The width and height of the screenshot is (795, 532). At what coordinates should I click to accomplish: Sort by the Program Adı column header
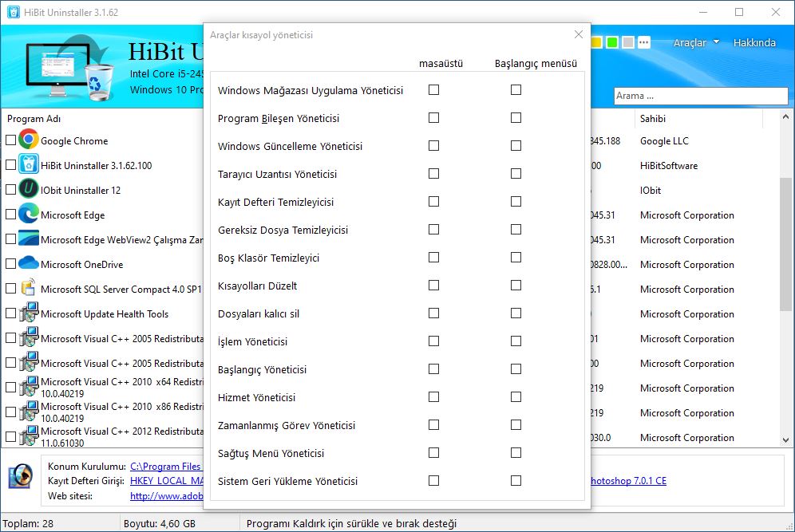(34, 119)
